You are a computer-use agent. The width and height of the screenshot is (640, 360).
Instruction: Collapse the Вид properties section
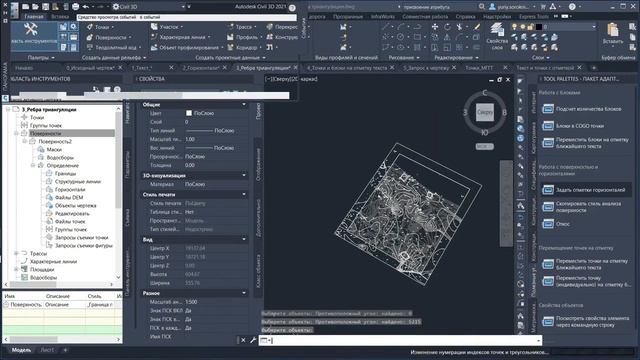point(244,239)
